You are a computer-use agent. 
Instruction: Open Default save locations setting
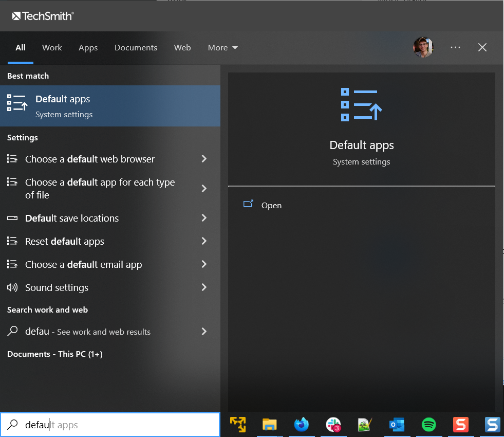click(x=72, y=218)
